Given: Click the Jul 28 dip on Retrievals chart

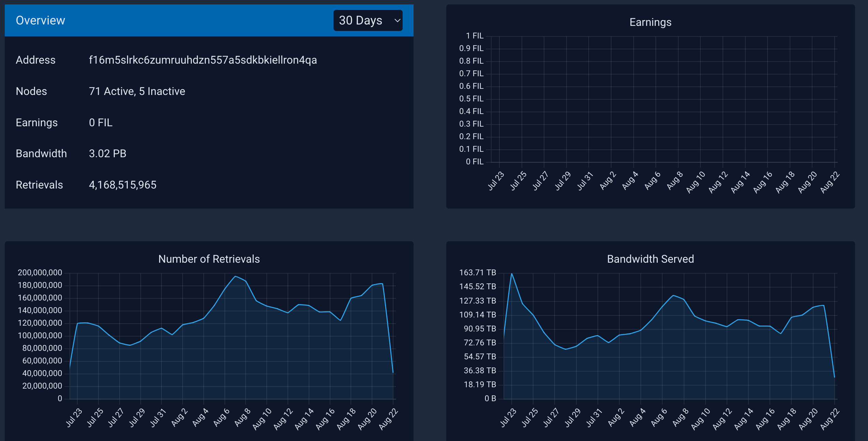Looking at the screenshot, I should pos(130,345).
